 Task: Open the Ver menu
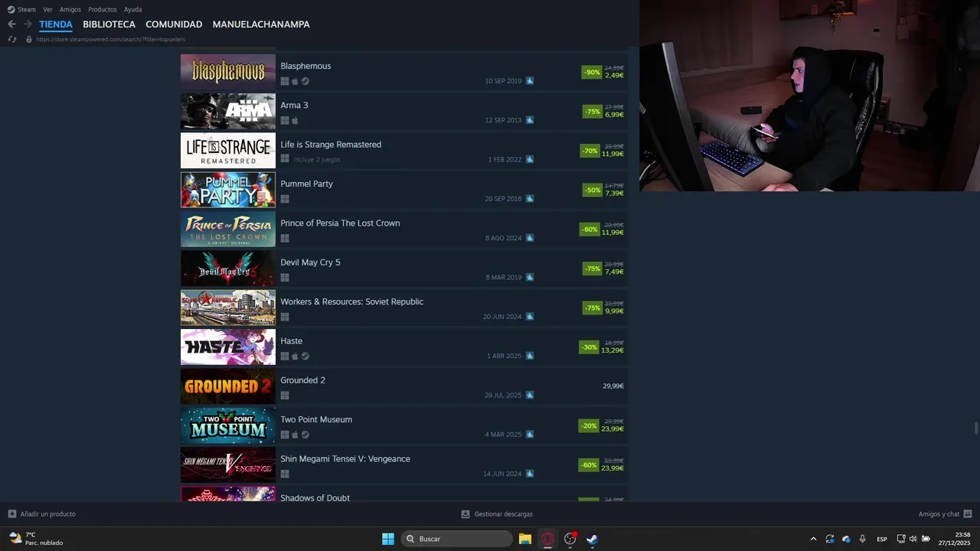tap(48, 9)
